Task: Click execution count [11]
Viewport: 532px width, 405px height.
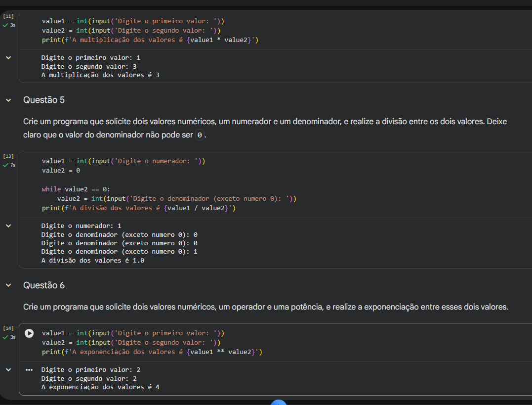Action: pos(8,16)
